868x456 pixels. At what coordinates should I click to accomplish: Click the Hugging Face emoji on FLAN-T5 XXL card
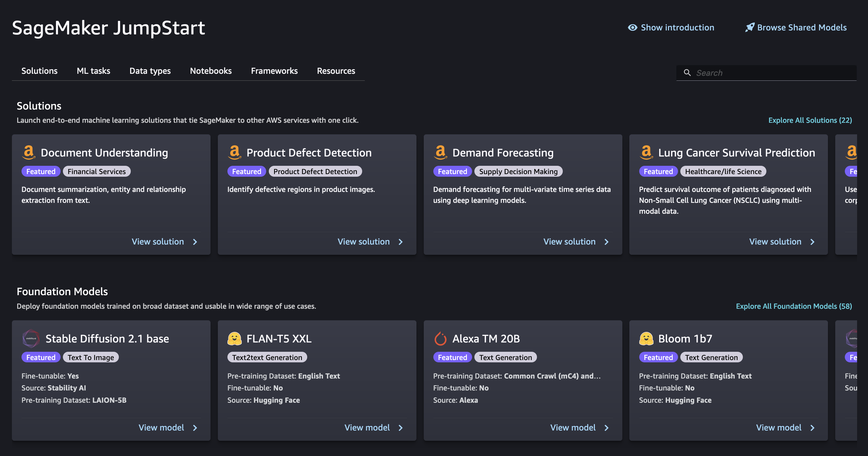pos(234,339)
